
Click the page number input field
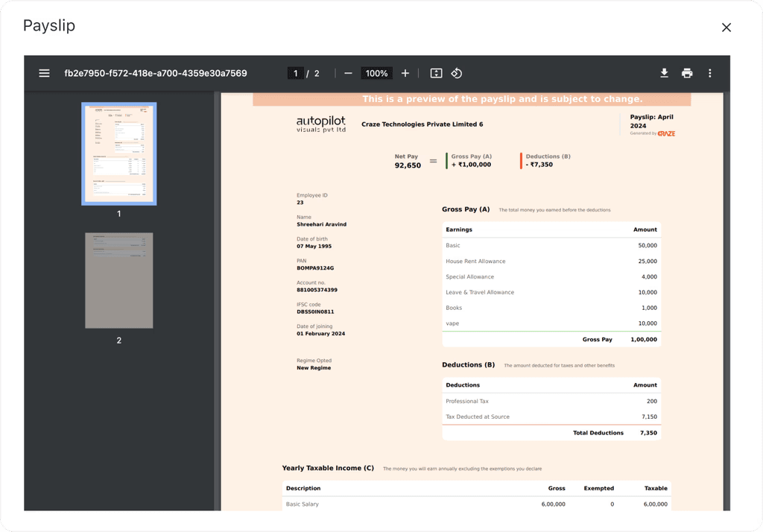295,73
